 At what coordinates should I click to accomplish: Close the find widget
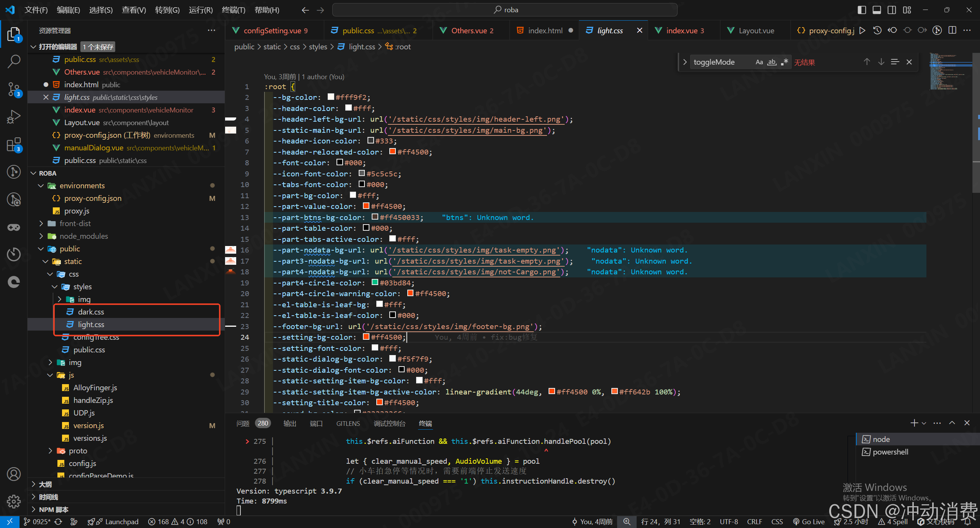coord(909,62)
